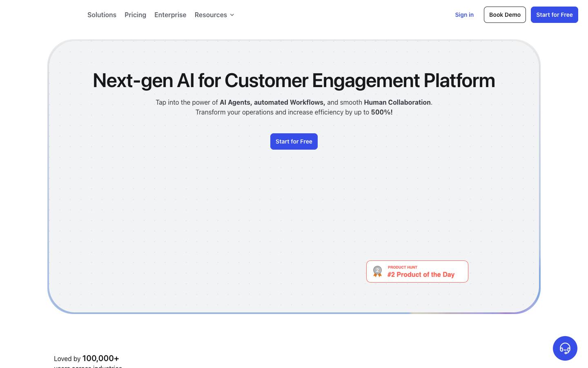
Task: Click the hero Start for Free button
Action: pyautogui.click(x=294, y=141)
